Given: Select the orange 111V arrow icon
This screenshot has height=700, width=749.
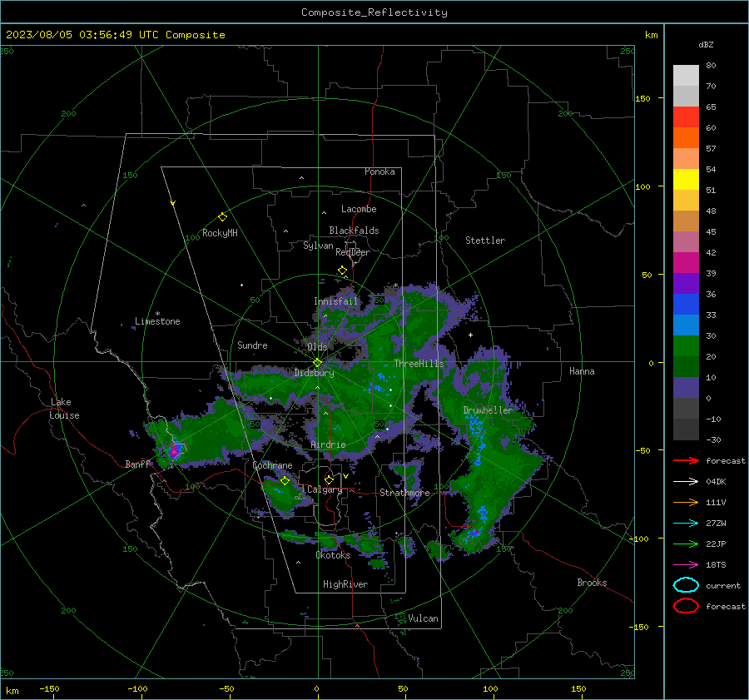Looking at the screenshot, I should click(x=686, y=502).
